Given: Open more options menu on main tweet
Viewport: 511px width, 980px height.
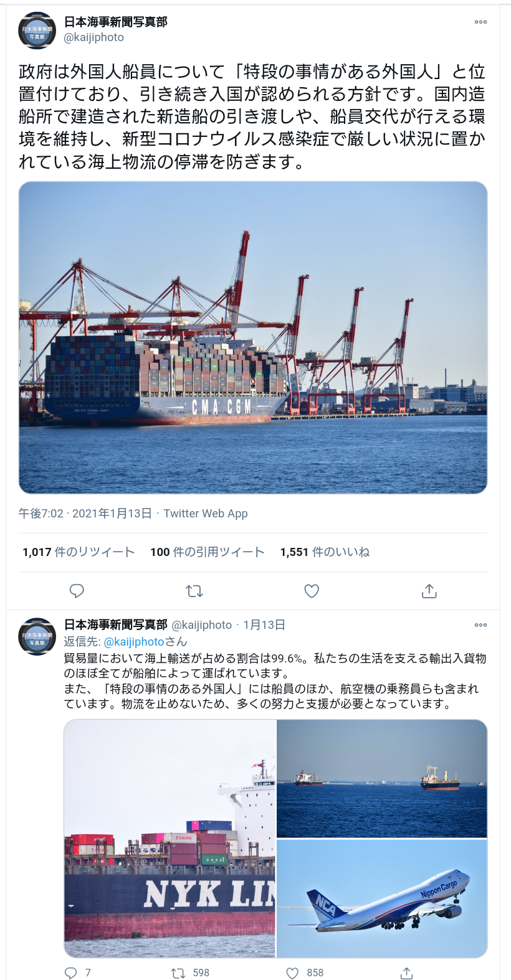Looking at the screenshot, I should (480, 22).
